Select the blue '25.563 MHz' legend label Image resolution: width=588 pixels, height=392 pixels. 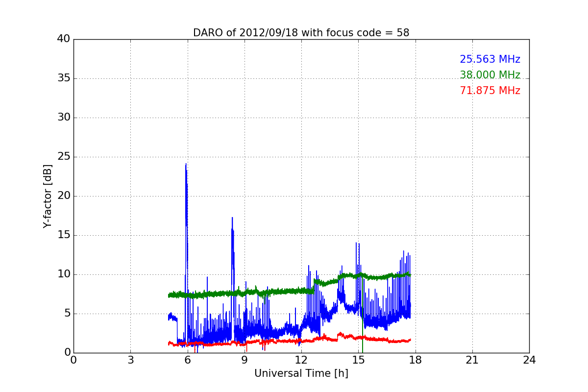(x=490, y=59)
